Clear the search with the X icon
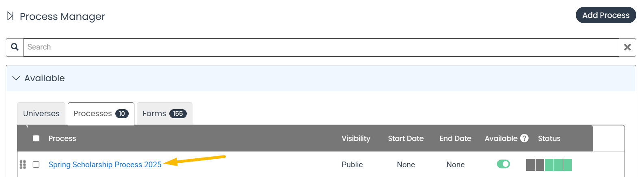This screenshot has width=644, height=177. tap(627, 47)
